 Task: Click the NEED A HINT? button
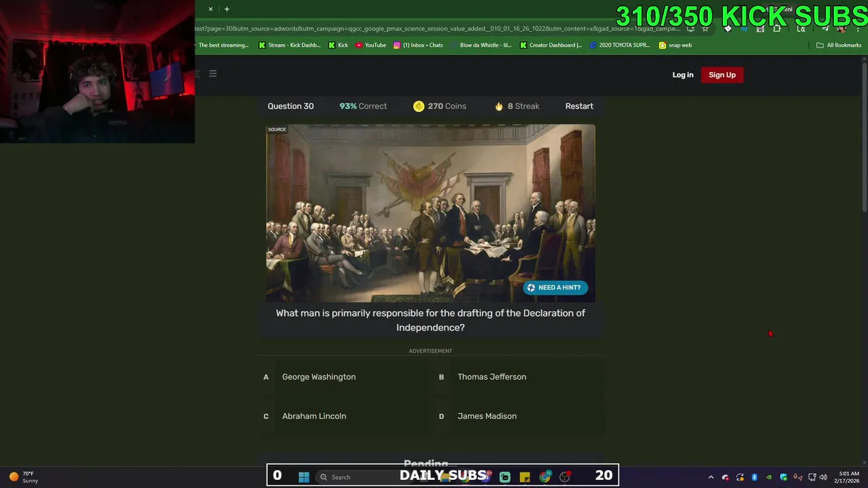(555, 287)
